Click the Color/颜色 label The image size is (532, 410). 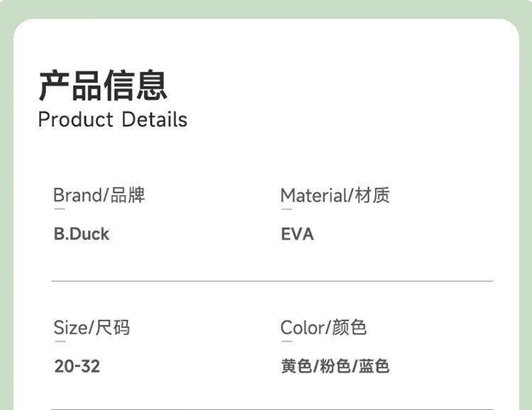323,328
